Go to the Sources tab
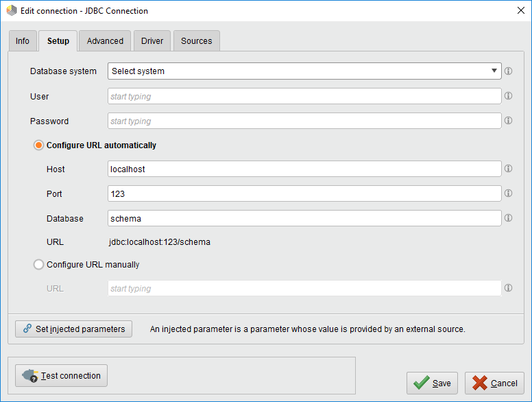Image resolution: width=532 pixels, height=402 pixels. pyautogui.click(x=196, y=41)
